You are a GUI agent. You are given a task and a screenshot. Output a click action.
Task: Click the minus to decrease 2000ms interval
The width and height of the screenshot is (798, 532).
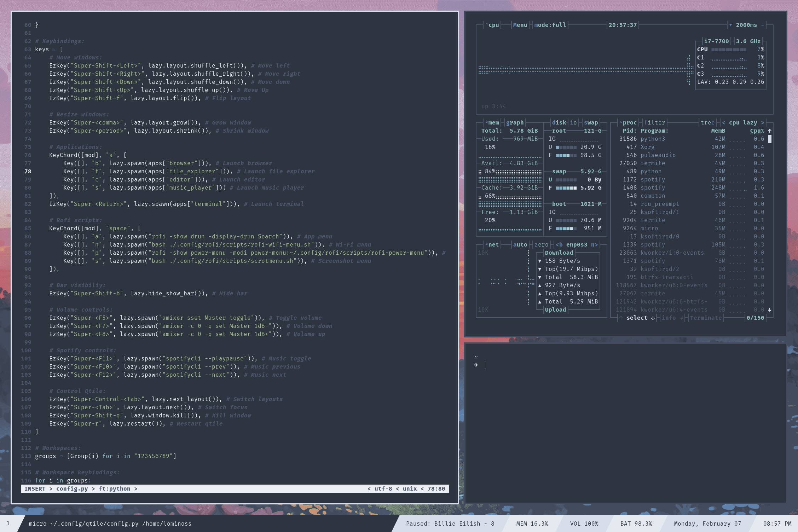click(762, 25)
